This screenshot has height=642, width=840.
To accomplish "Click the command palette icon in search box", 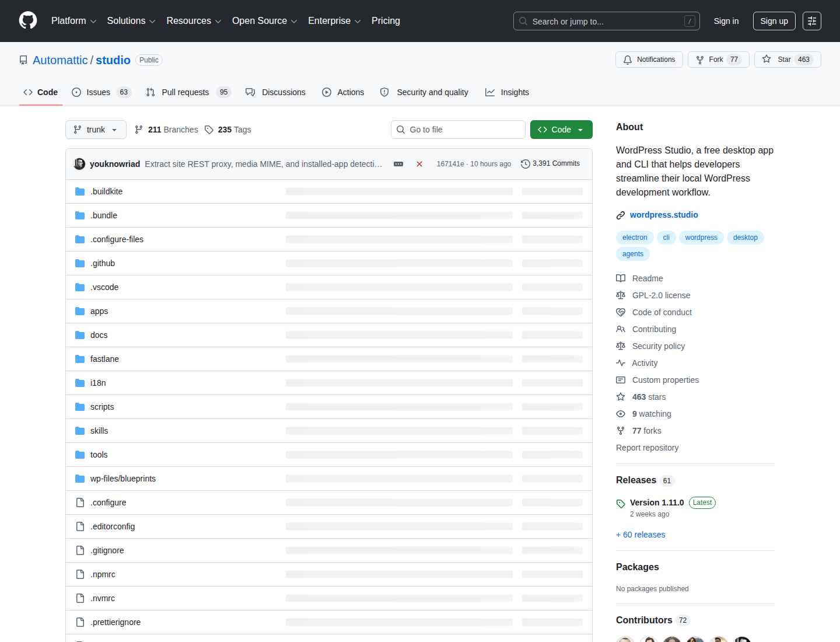I will [689, 21].
